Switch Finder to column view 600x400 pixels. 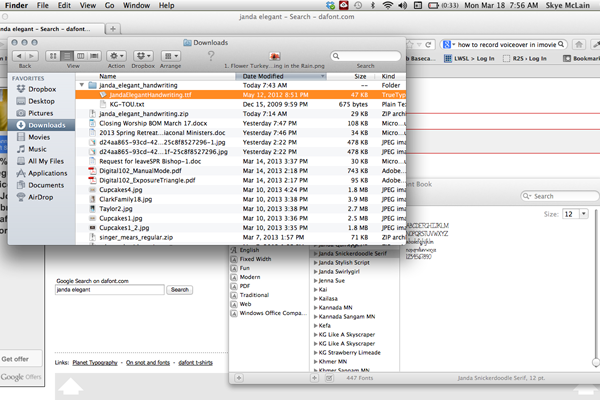(x=80, y=56)
